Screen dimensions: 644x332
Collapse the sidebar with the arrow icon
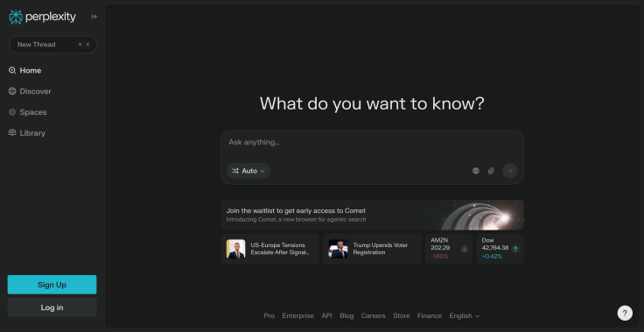pos(94,17)
